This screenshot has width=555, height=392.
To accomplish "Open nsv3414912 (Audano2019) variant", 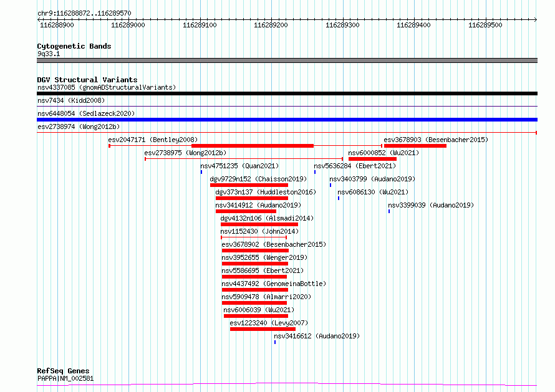I will pyautogui.click(x=258, y=205).
